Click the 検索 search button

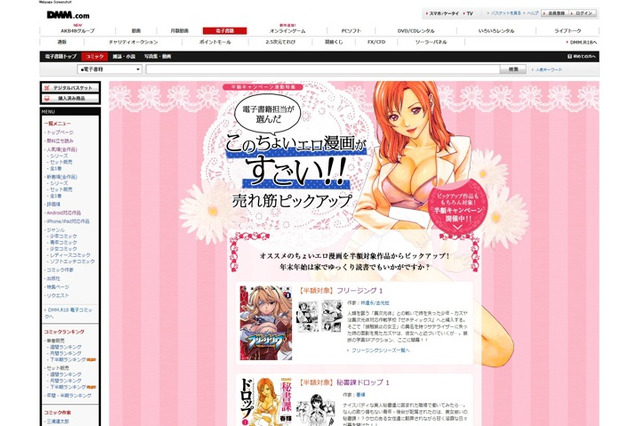point(513,69)
